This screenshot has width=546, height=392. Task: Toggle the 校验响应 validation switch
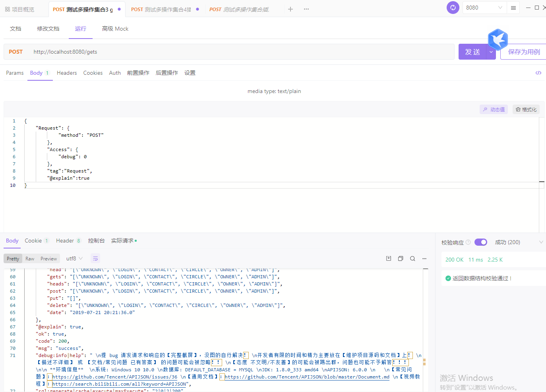pyautogui.click(x=480, y=242)
